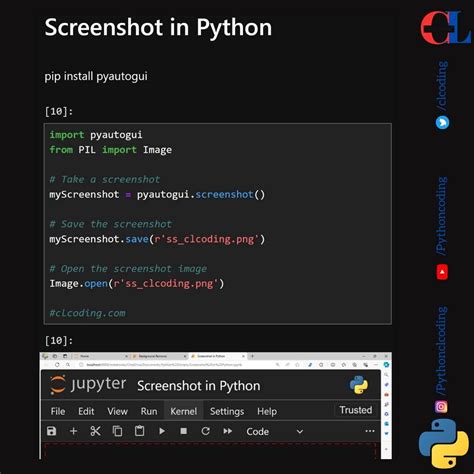The height and width of the screenshot is (474, 474).
Task: Click the 'pip install pyautogui' text
Action: click(96, 76)
